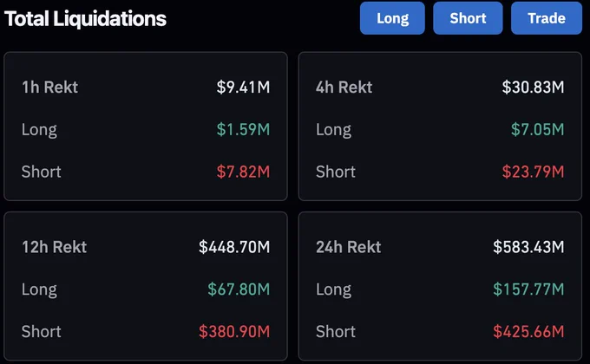This screenshot has width=590, height=364.
Task: Click the Long button
Action: (x=392, y=18)
